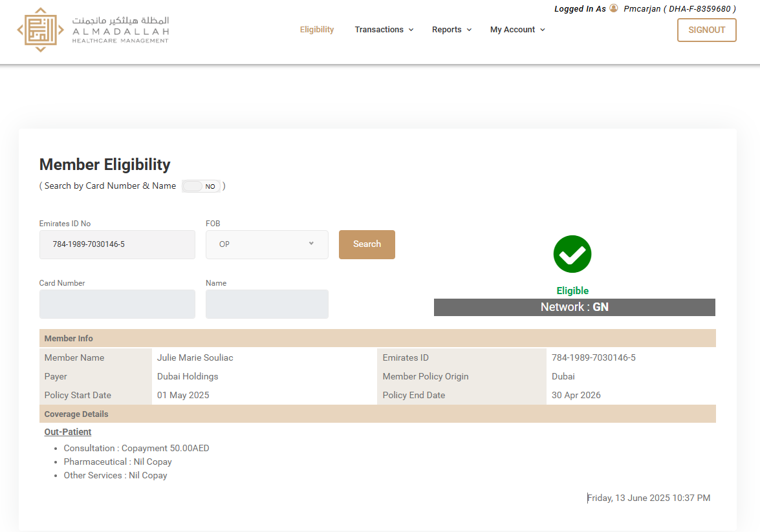Click the green eligible checkmark icon
The width and height of the screenshot is (760, 532).
pos(572,254)
